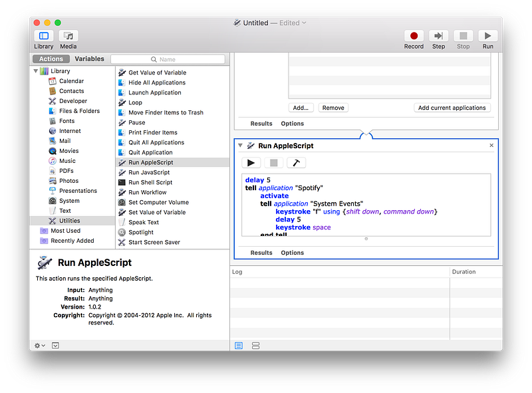This screenshot has width=532, height=393.
Task: Compile the script with the hammer button
Action: pos(296,163)
